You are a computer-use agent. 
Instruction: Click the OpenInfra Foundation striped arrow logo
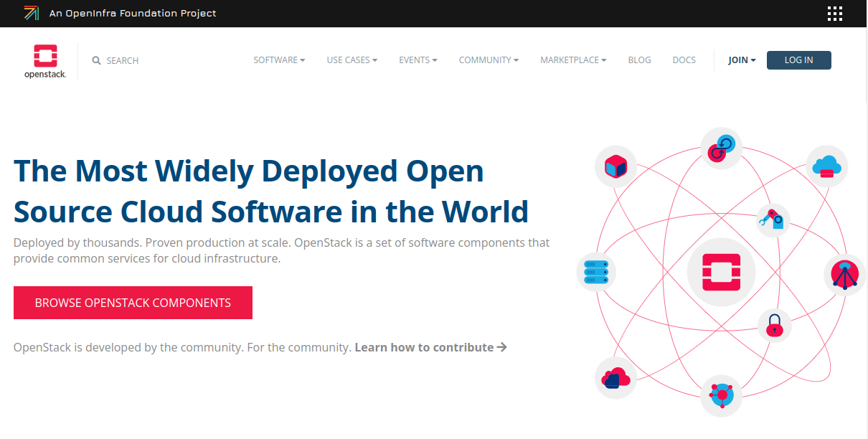(x=31, y=13)
